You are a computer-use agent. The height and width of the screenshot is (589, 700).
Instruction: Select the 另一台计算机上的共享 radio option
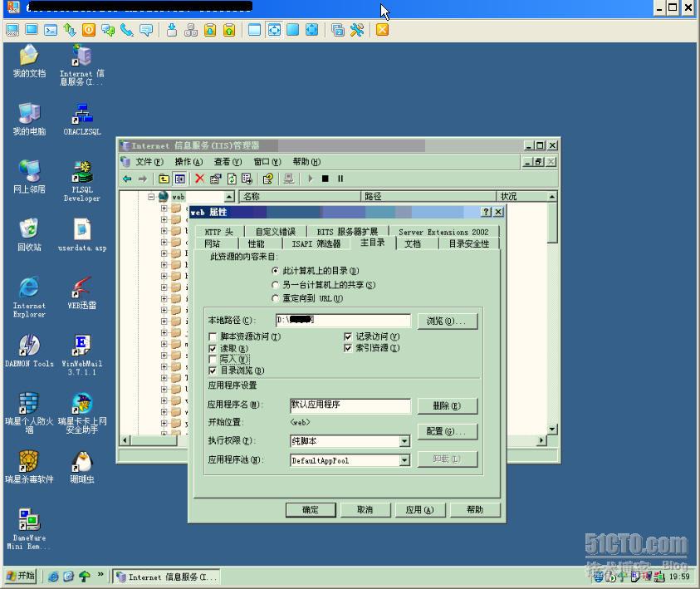[x=276, y=285]
